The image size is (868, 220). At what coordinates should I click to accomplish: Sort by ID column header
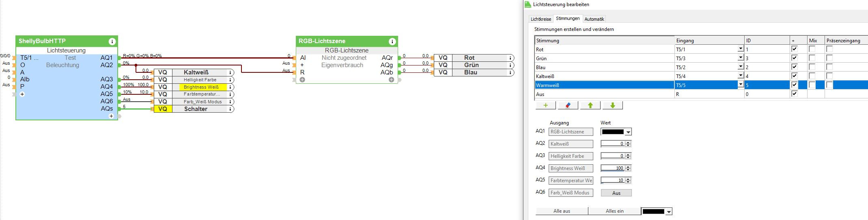click(x=767, y=40)
